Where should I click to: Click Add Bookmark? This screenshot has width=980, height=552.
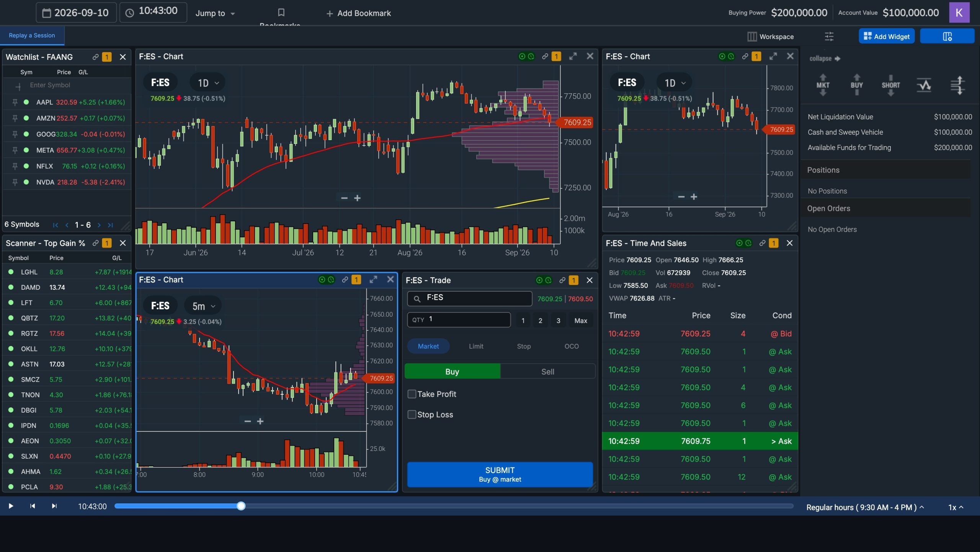tap(359, 13)
